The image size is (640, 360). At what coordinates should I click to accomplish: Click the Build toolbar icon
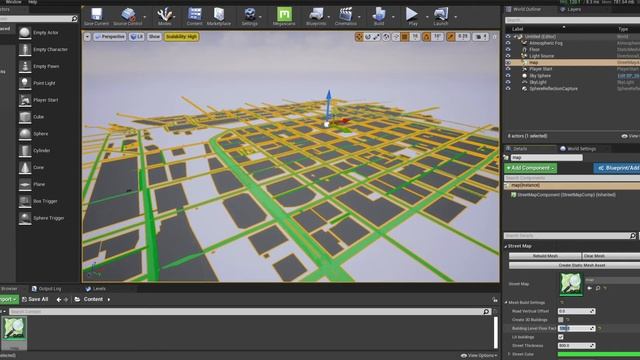(x=378, y=14)
